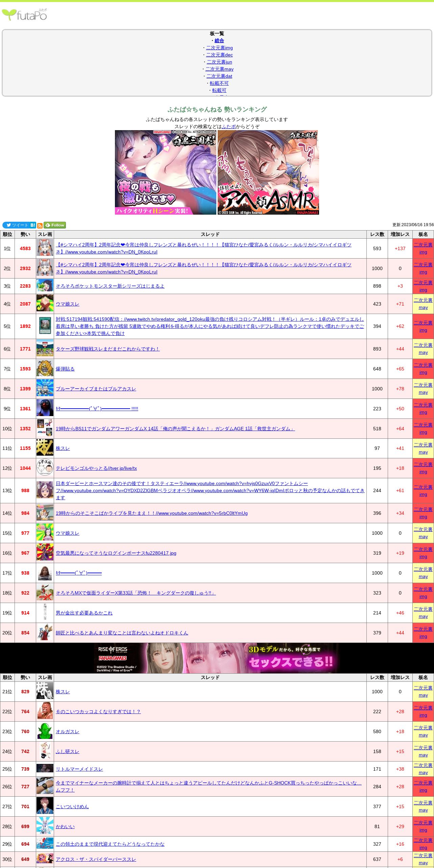434x868 pixels.
Task: Select 二次元裏jun in the board list
Action: [x=219, y=62]
